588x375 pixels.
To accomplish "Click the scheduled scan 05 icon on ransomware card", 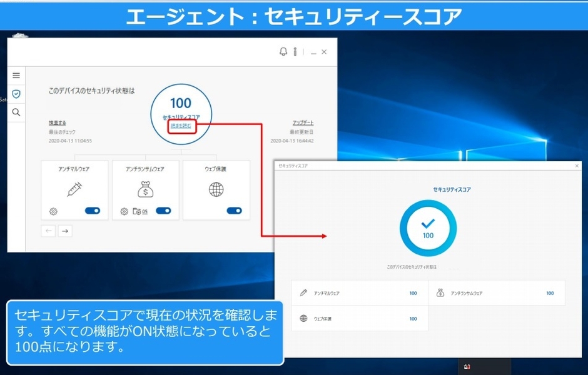I will coord(141,210).
